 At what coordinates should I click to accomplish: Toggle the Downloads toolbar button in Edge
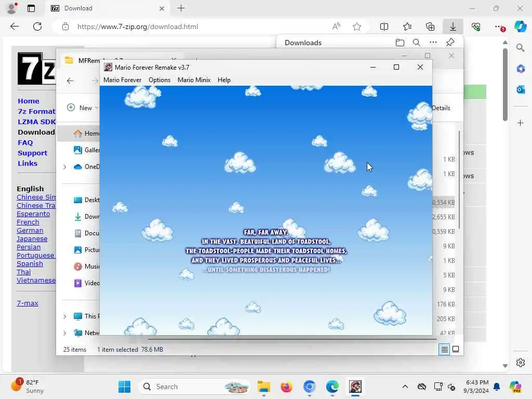pyautogui.click(x=453, y=26)
